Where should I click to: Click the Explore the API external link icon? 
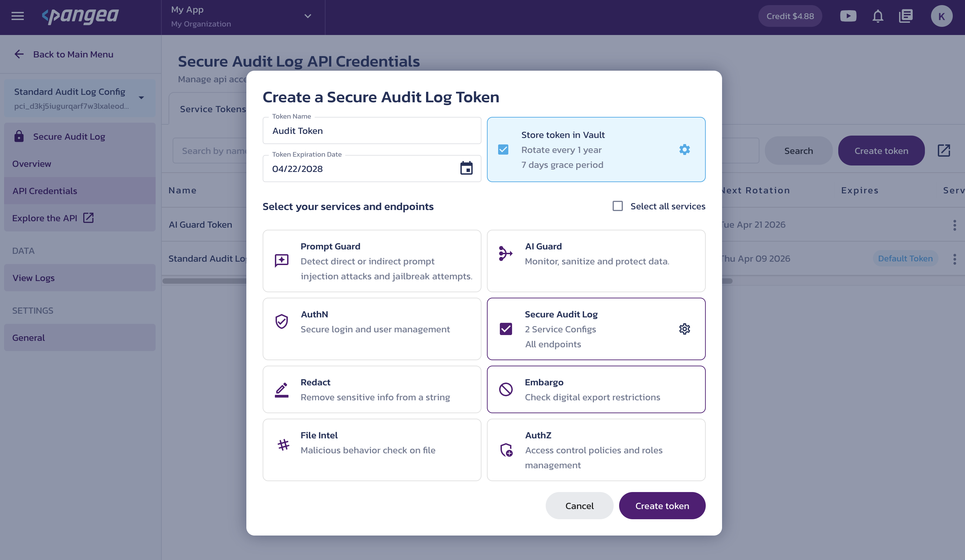point(88,217)
